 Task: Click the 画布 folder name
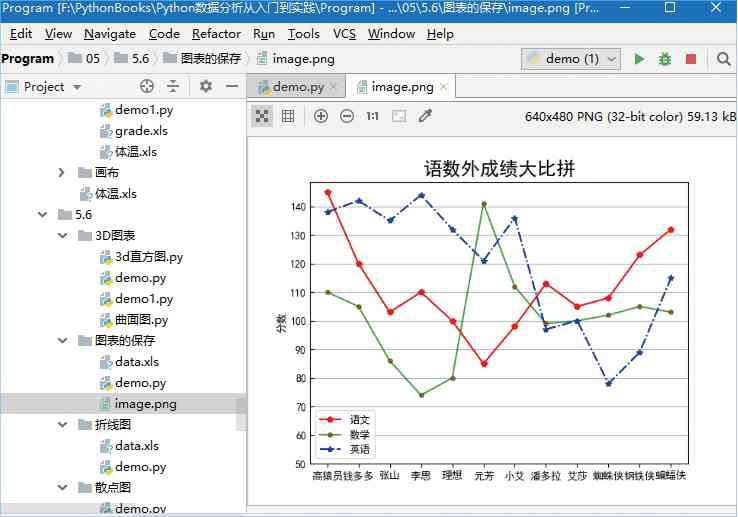coord(107,173)
